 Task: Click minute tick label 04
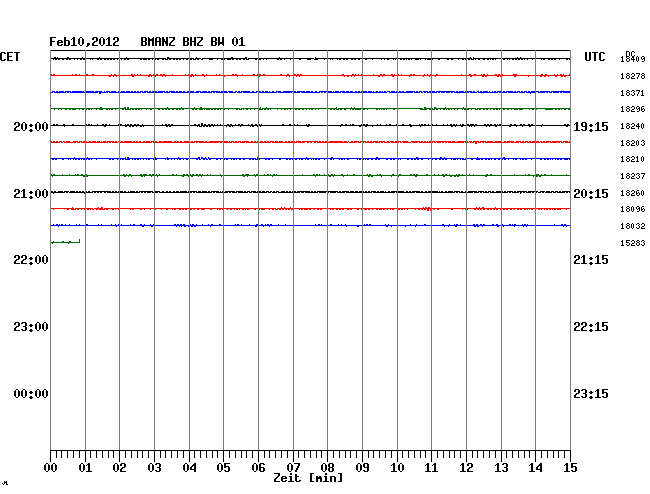pos(189,468)
